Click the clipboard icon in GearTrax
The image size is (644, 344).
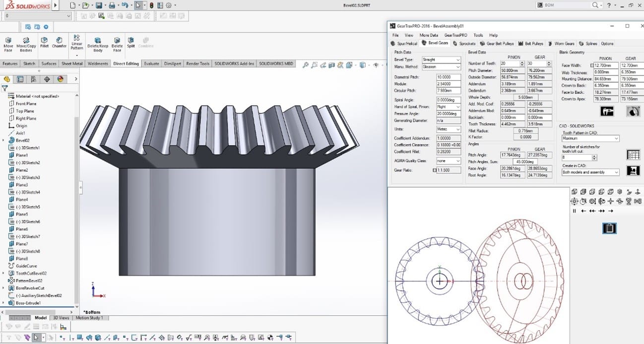coord(609,228)
